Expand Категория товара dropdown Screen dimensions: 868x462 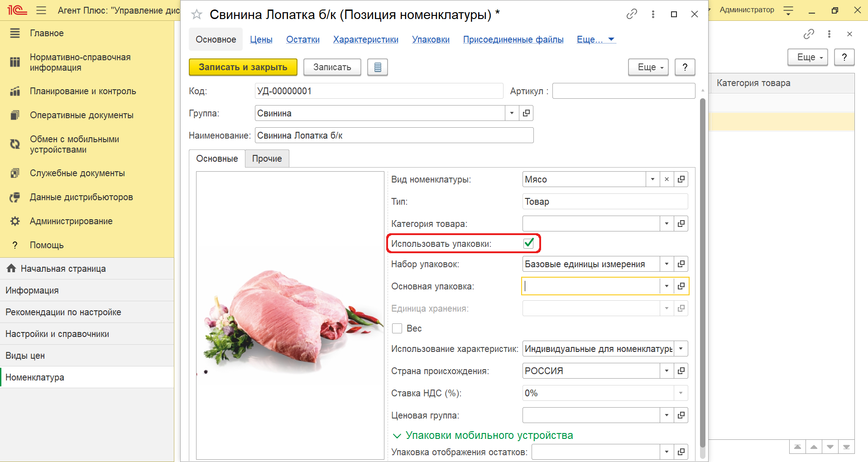click(x=667, y=224)
